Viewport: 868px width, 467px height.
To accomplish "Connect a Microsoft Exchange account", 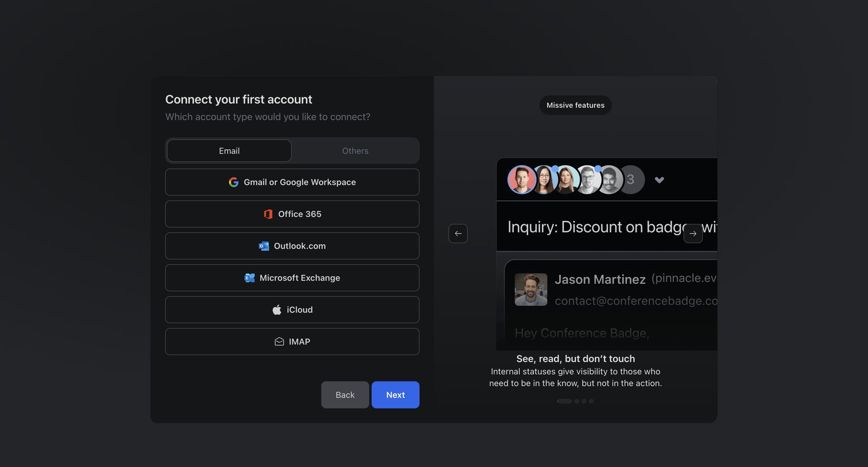I will point(292,278).
